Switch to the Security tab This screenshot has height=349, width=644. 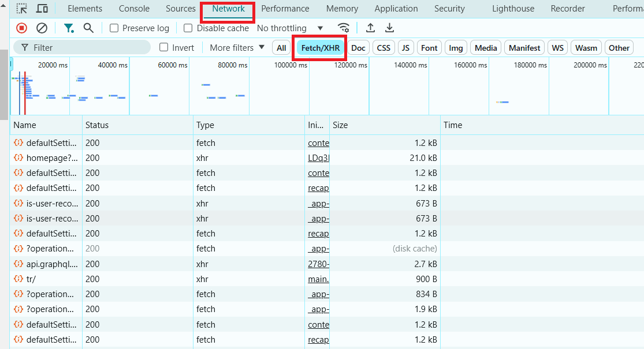click(449, 8)
